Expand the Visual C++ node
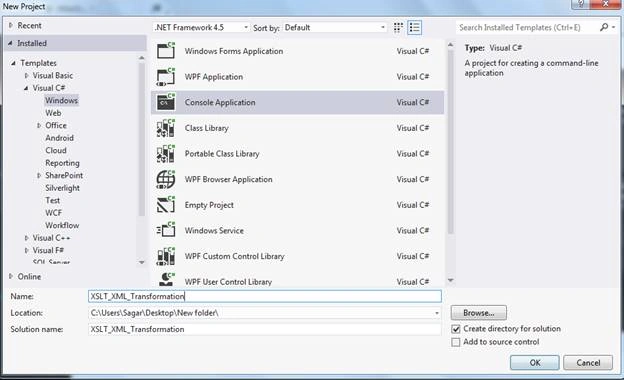The width and height of the screenshot is (624, 380). coord(26,238)
